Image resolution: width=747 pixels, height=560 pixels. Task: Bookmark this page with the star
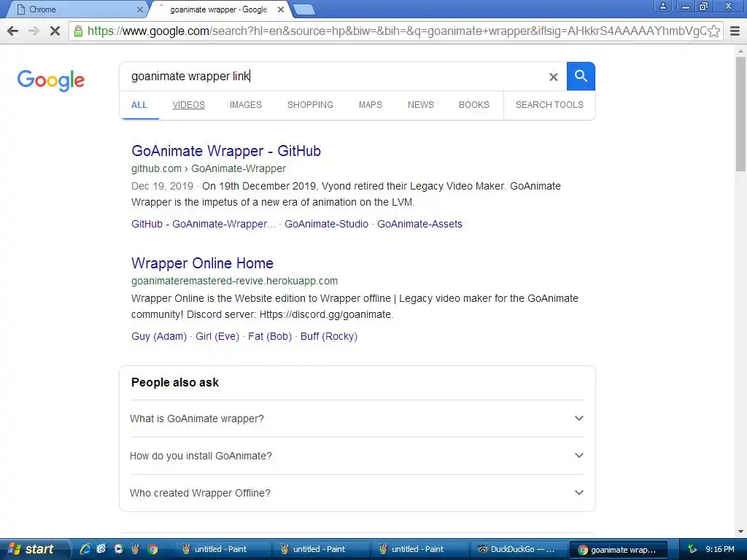713,31
